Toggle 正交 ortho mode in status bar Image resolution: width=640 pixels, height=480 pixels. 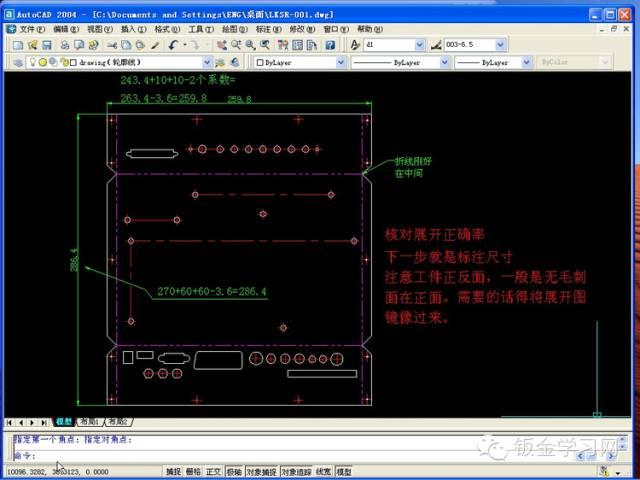click(x=213, y=472)
